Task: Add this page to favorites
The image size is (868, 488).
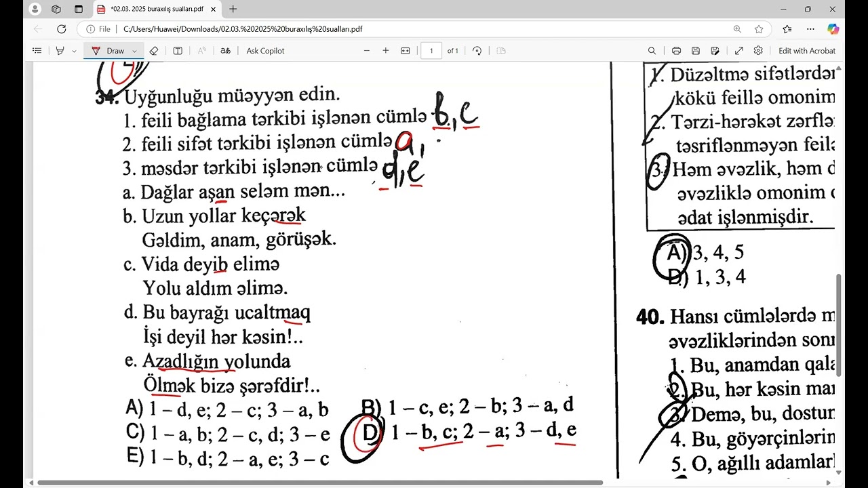Action: coord(759,29)
